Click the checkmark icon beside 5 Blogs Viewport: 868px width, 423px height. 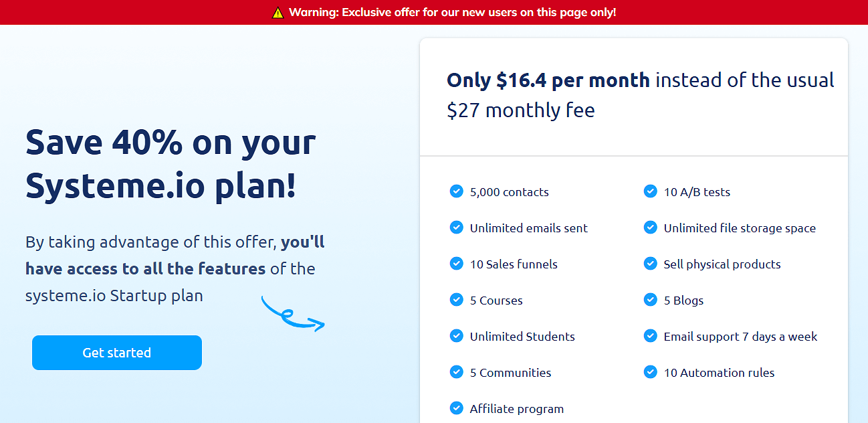(650, 301)
